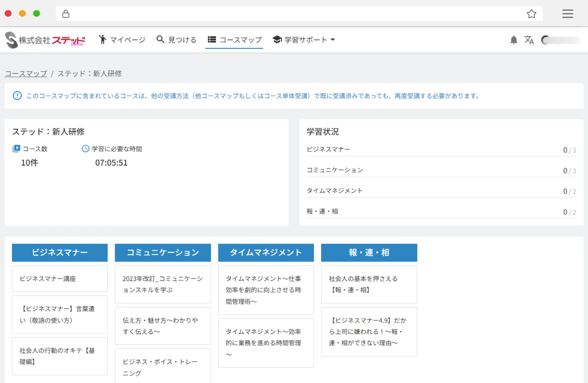Click タイムマネジメント row in 学習状況
588x383 pixels.
pos(441,191)
